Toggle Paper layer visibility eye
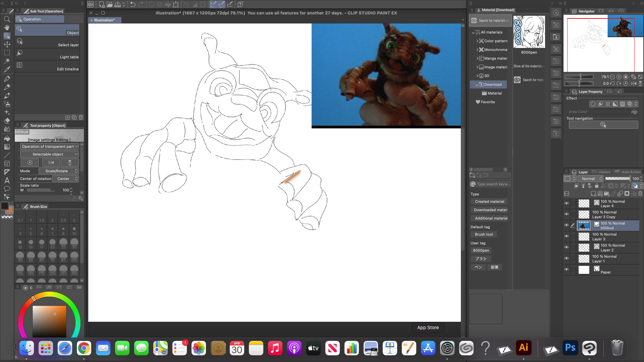The height and width of the screenshot is (362, 644). [x=567, y=269]
